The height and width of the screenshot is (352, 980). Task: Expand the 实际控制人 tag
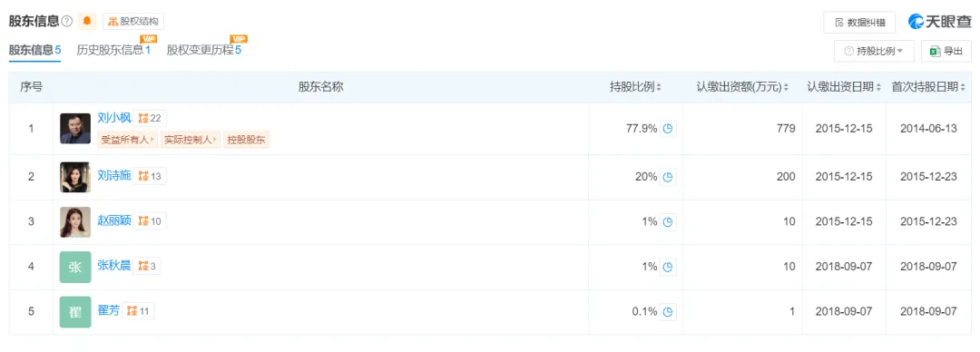(191, 140)
